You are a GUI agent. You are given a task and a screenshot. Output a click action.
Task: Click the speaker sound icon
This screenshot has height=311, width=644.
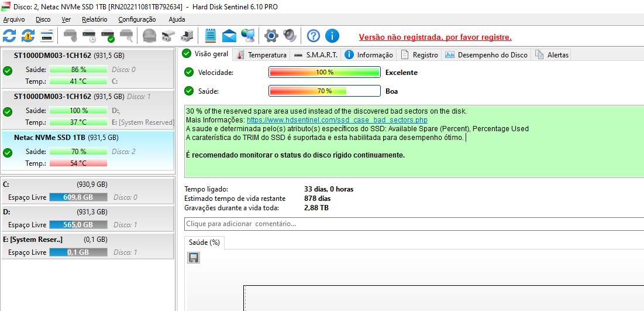pos(290,36)
